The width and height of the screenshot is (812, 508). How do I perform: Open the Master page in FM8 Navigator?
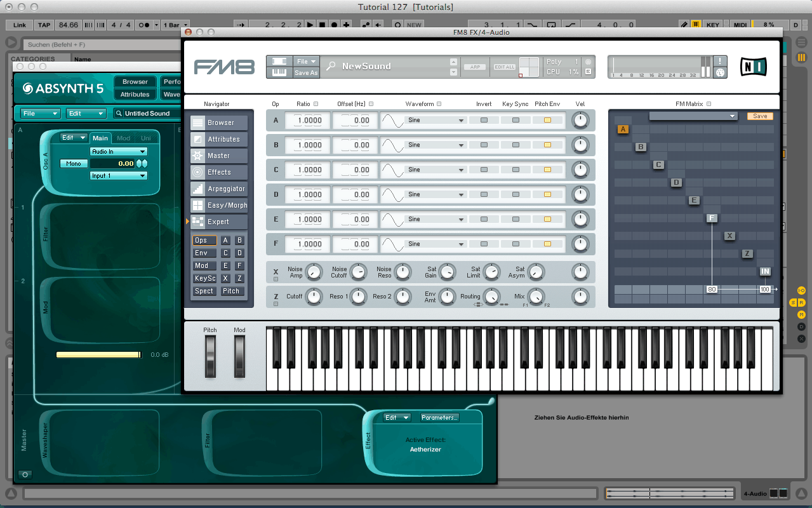pyautogui.click(x=218, y=156)
